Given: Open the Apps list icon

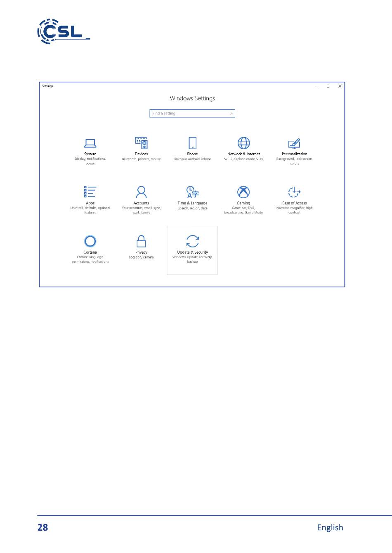Looking at the screenshot, I should (x=90, y=192).
